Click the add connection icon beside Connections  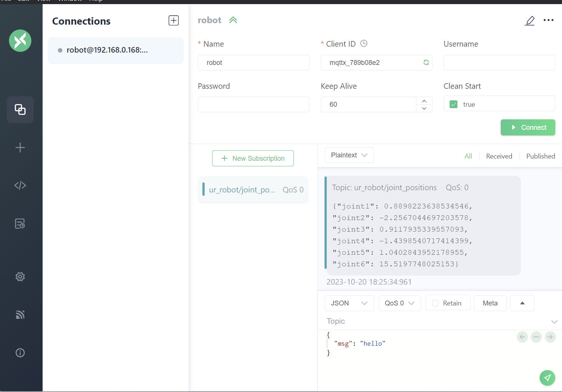(174, 21)
